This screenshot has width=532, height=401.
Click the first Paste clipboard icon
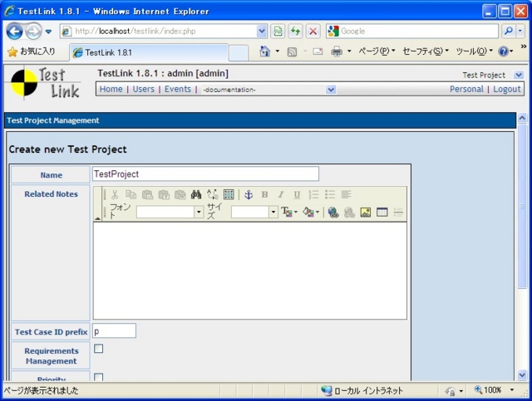point(147,194)
